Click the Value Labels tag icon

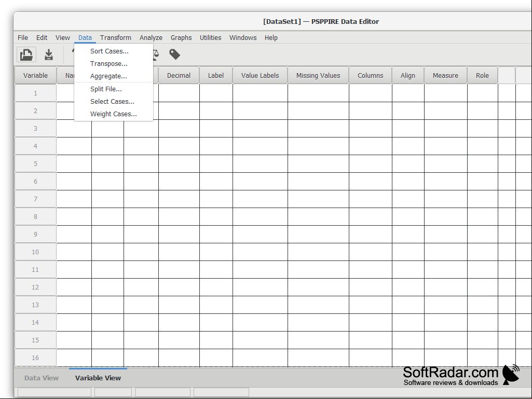point(175,54)
